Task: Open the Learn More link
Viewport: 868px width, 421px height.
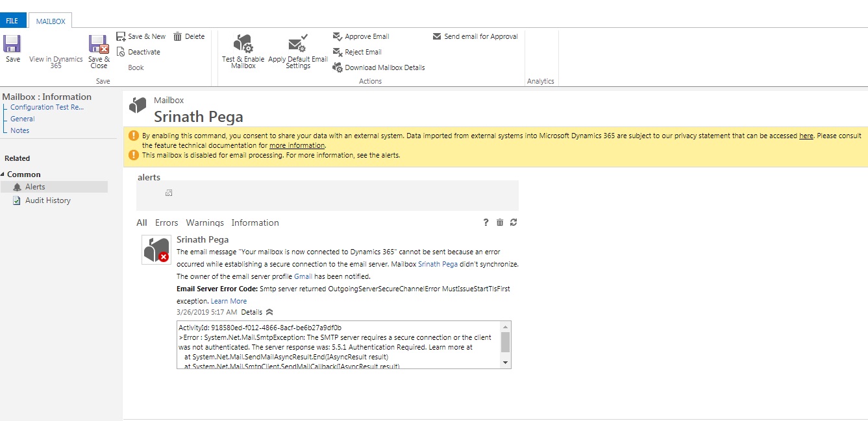Action: pos(229,301)
